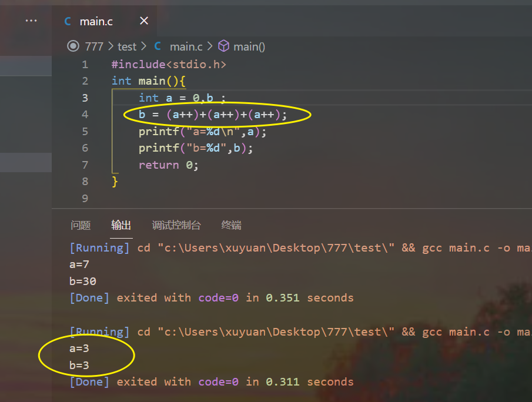
Task: Click the test breadcrumb folder
Action: pos(127,46)
